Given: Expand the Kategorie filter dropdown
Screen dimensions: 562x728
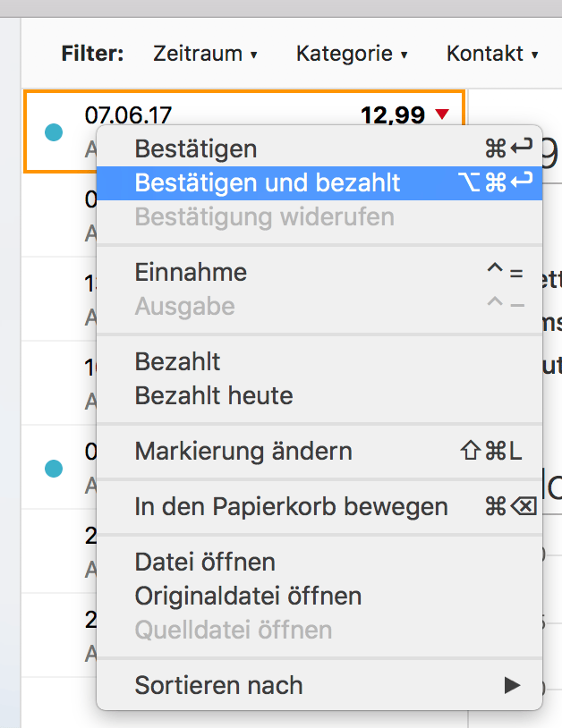Looking at the screenshot, I should pos(352,55).
